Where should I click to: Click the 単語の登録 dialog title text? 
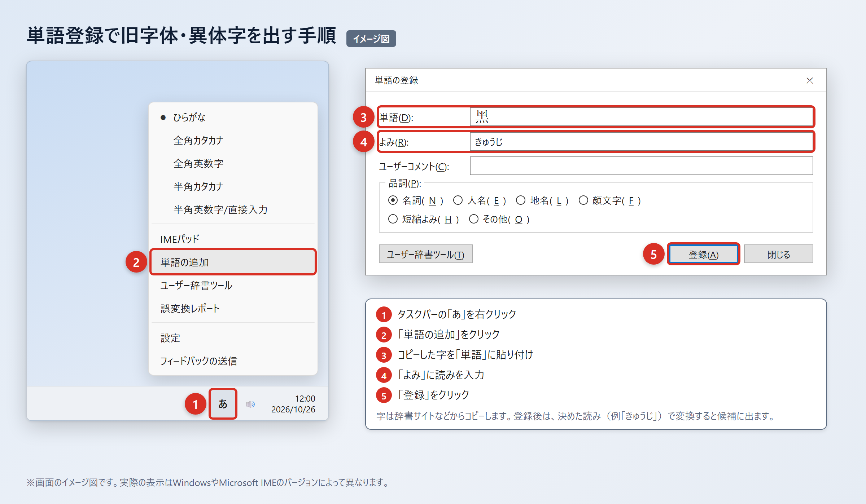click(x=396, y=80)
